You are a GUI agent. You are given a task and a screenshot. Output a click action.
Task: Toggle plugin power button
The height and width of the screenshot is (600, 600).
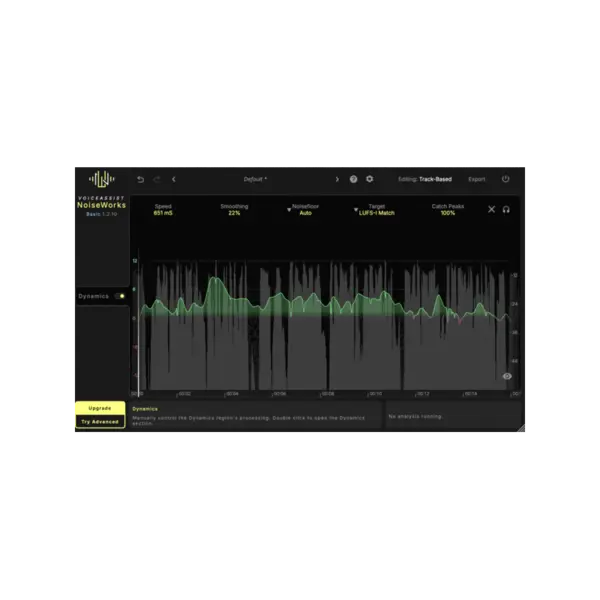[505, 179]
